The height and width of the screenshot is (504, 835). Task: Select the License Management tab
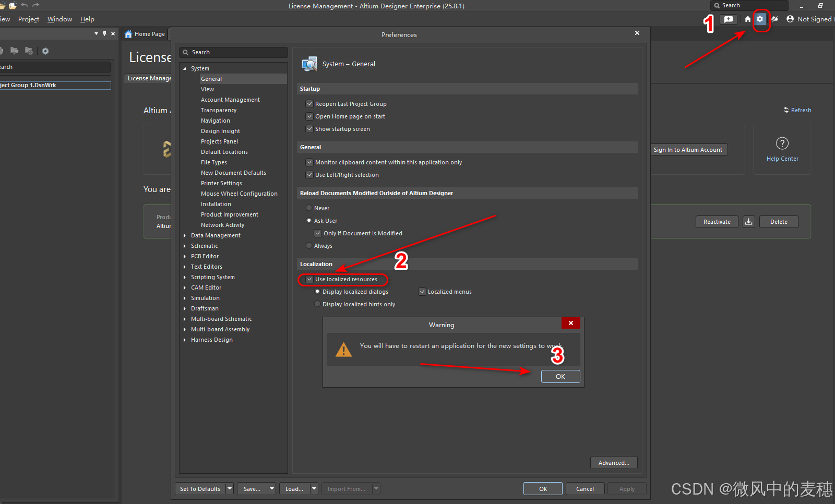[148, 78]
